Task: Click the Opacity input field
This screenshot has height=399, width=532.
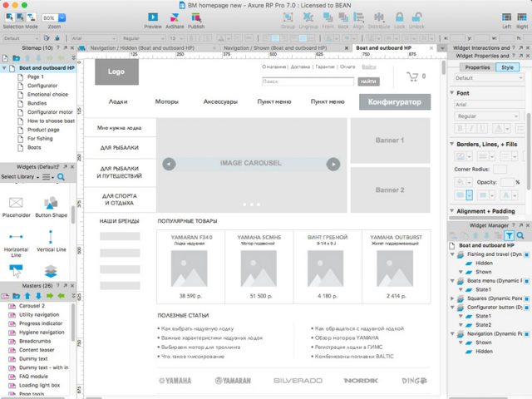Action: click(507, 182)
